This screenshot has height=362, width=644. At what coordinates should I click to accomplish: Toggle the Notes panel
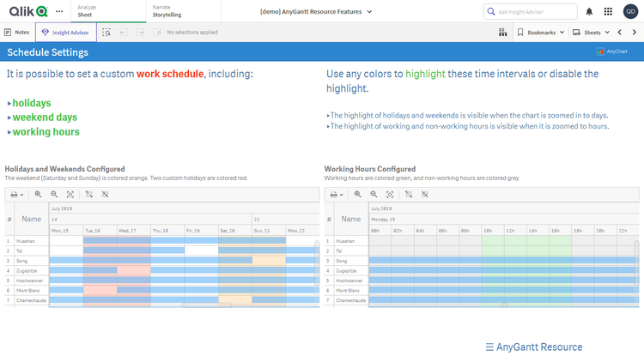(17, 32)
